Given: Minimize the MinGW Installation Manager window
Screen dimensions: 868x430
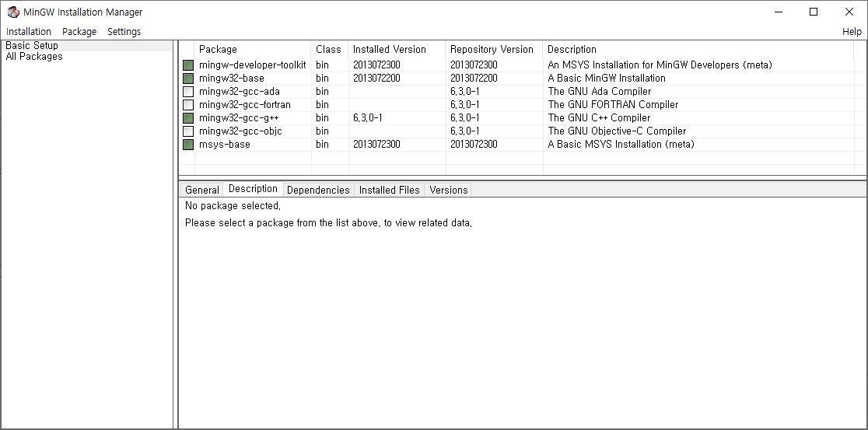Looking at the screenshot, I should coord(779,12).
